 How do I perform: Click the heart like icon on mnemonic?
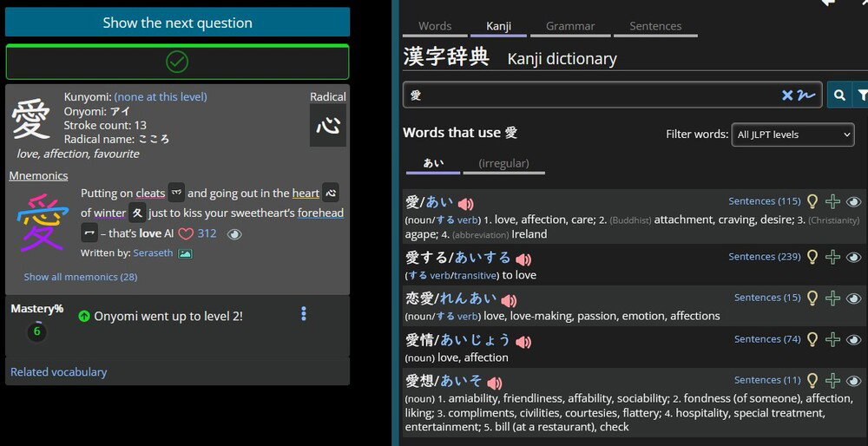click(x=186, y=233)
